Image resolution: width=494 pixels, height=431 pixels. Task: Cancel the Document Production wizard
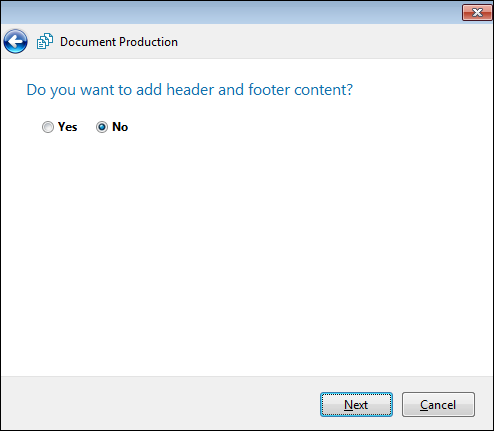(x=438, y=405)
